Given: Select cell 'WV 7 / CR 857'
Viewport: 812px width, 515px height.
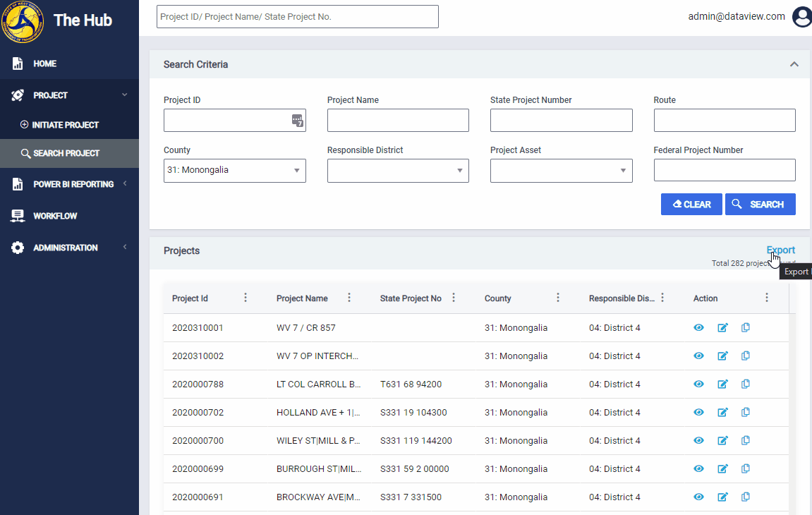Looking at the screenshot, I should point(305,328).
